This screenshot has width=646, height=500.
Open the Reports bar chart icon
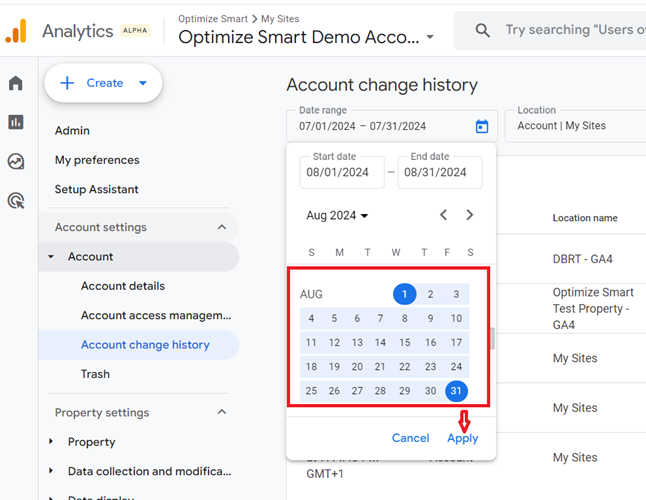16,122
